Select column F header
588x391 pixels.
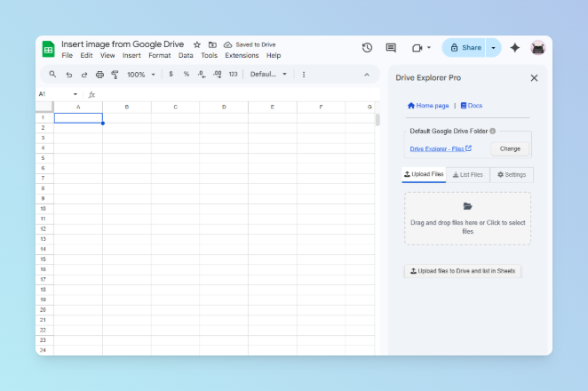(321, 107)
